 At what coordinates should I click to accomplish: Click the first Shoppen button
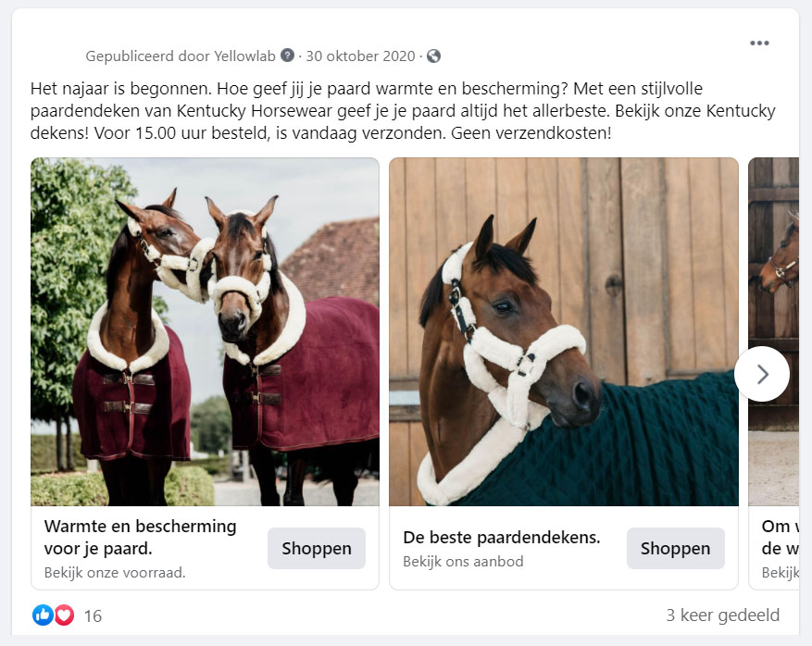[317, 548]
